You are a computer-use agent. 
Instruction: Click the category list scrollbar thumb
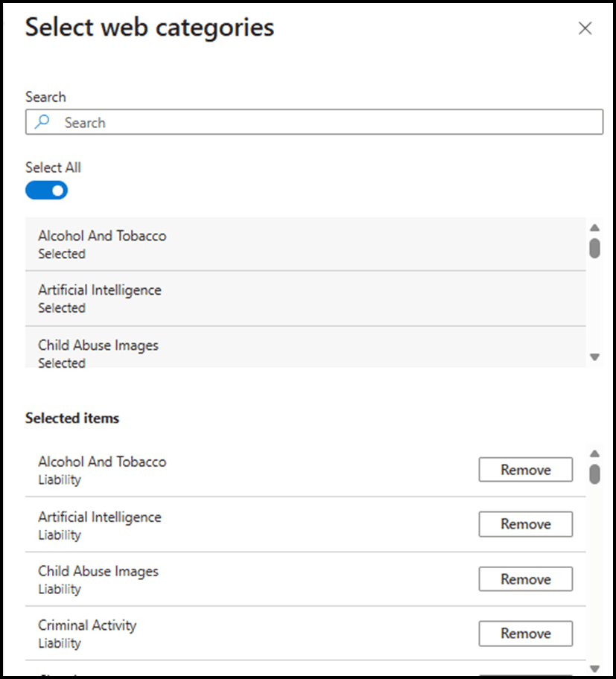595,248
